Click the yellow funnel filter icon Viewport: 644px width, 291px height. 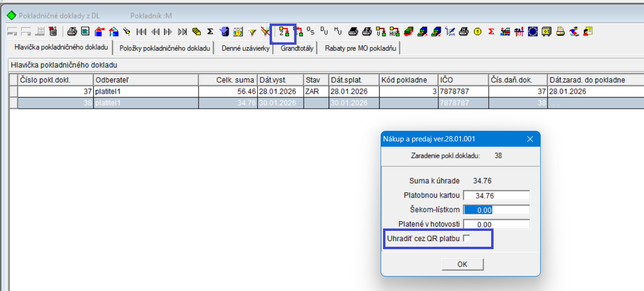[252, 32]
